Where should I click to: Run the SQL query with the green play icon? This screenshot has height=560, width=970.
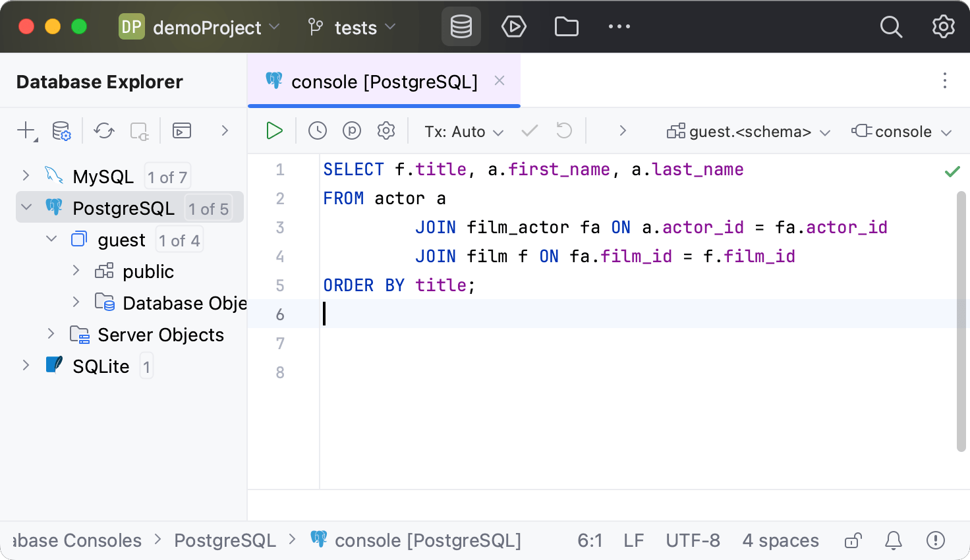tap(273, 130)
